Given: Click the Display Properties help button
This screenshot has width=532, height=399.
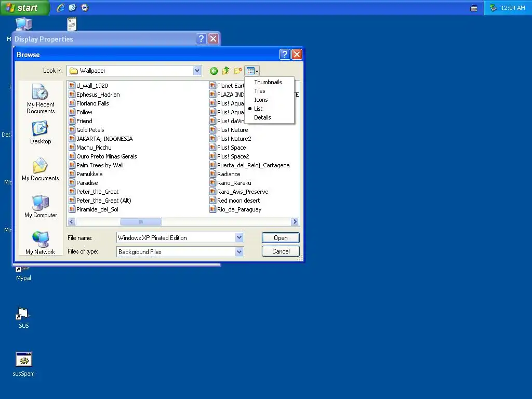Looking at the screenshot, I should [x=201, y=38].
